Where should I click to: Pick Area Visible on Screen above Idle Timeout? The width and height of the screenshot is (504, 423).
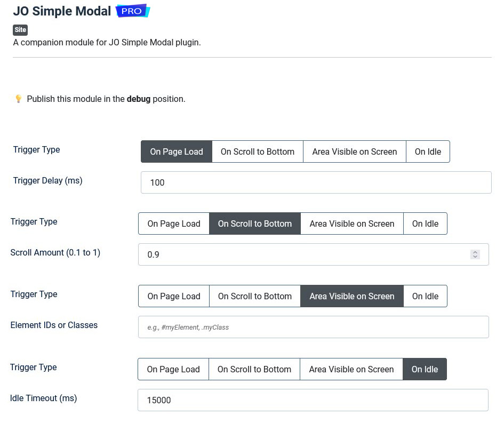tap(351, 369)
